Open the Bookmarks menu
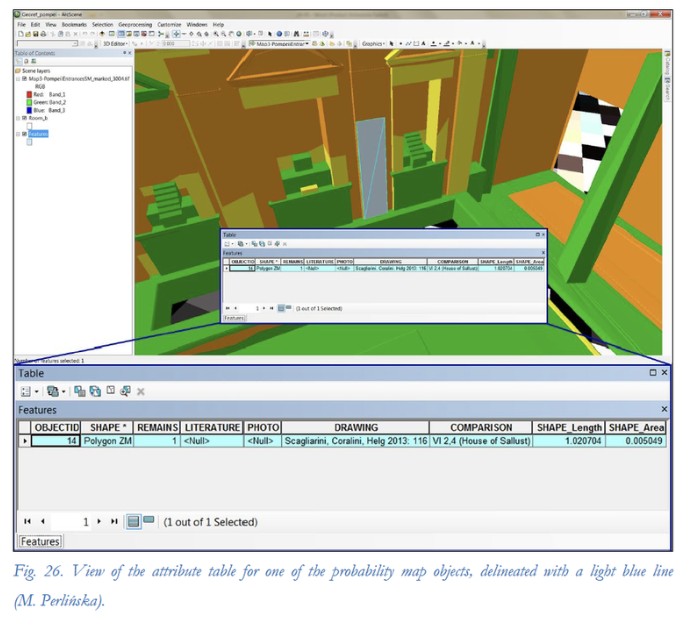This screenshot has height=625, width=698. coord(73,24)
